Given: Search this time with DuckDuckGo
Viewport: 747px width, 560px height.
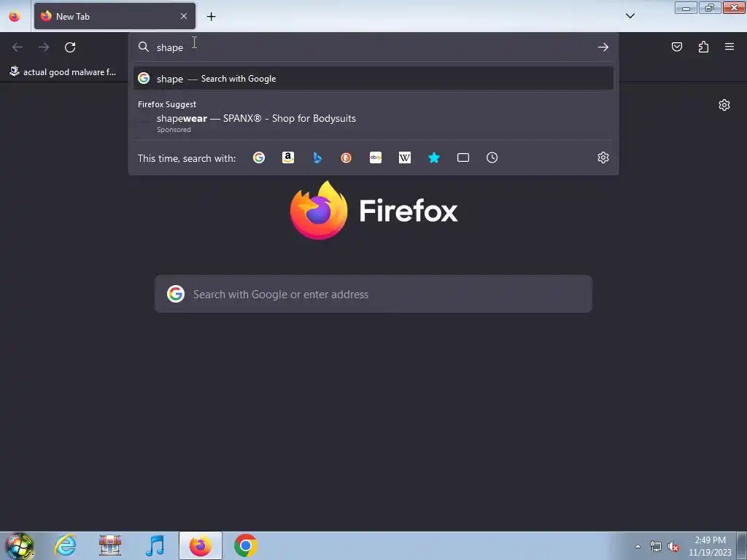Looking at the screenshot, I should 347,157.
